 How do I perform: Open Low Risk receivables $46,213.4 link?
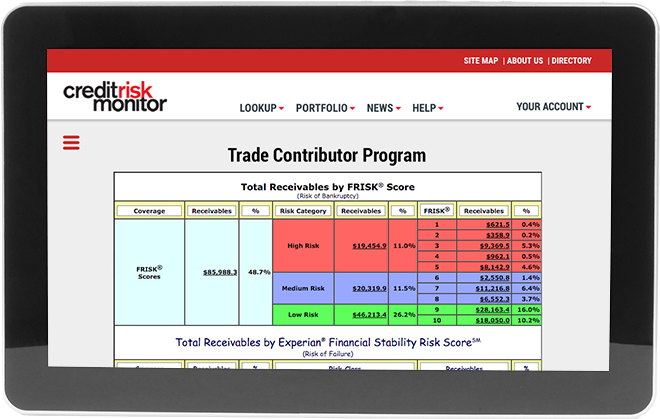(369, 315)
